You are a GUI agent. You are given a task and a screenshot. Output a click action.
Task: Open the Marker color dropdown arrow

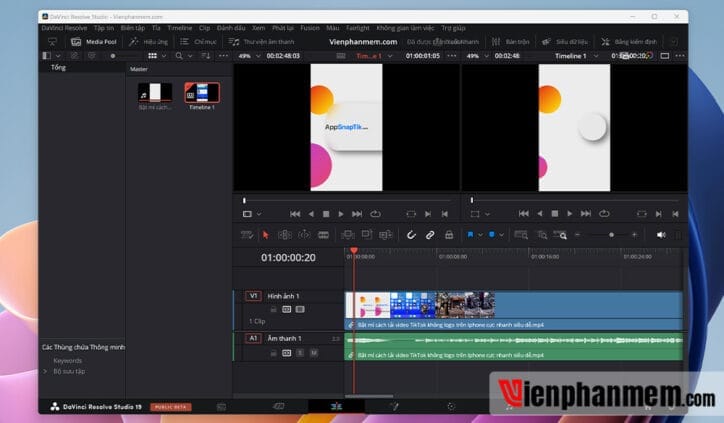pyautogui.click(x=501, y=235)
